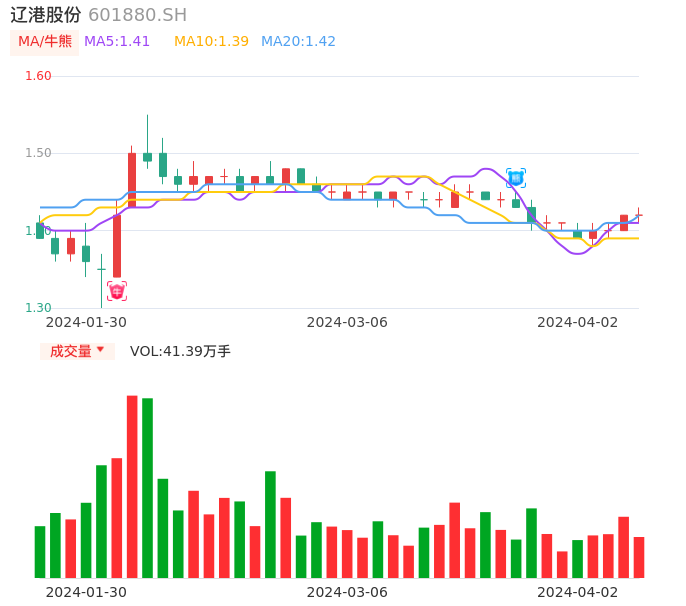Click the 1.60 price axis label
686x606 pixels.
pos(38,76)
